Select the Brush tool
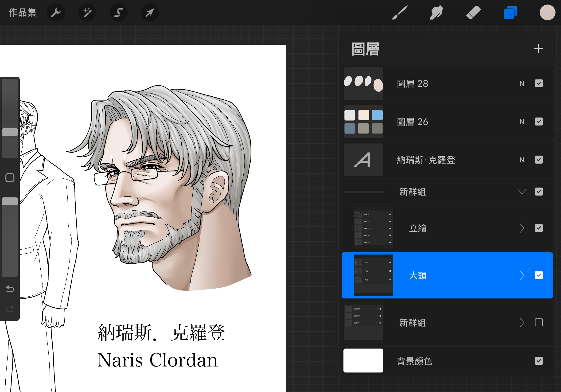Screen dimensions: 561x392 coord(400,12)
